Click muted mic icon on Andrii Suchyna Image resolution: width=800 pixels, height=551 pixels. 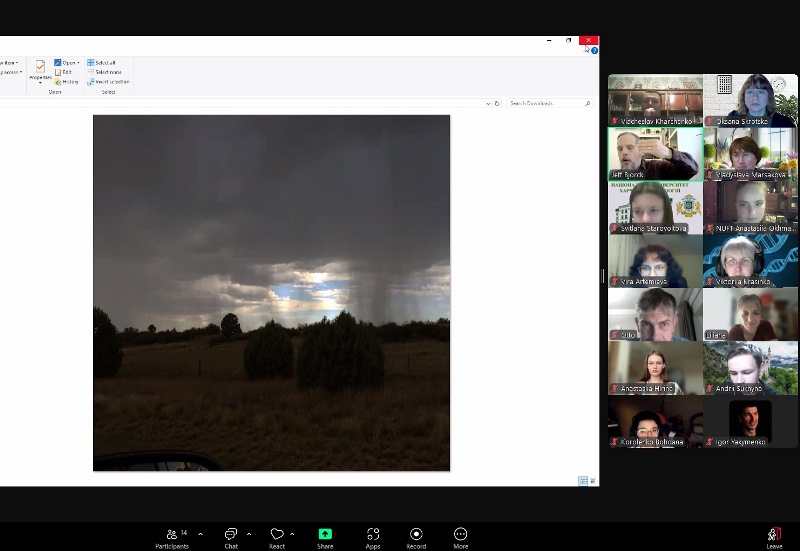709,389
